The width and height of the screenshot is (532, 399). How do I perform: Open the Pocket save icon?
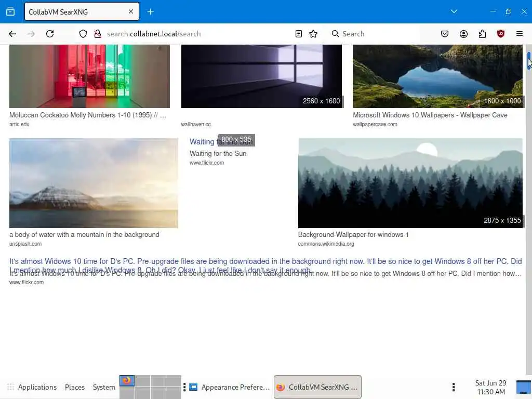[x=445, y=34]
